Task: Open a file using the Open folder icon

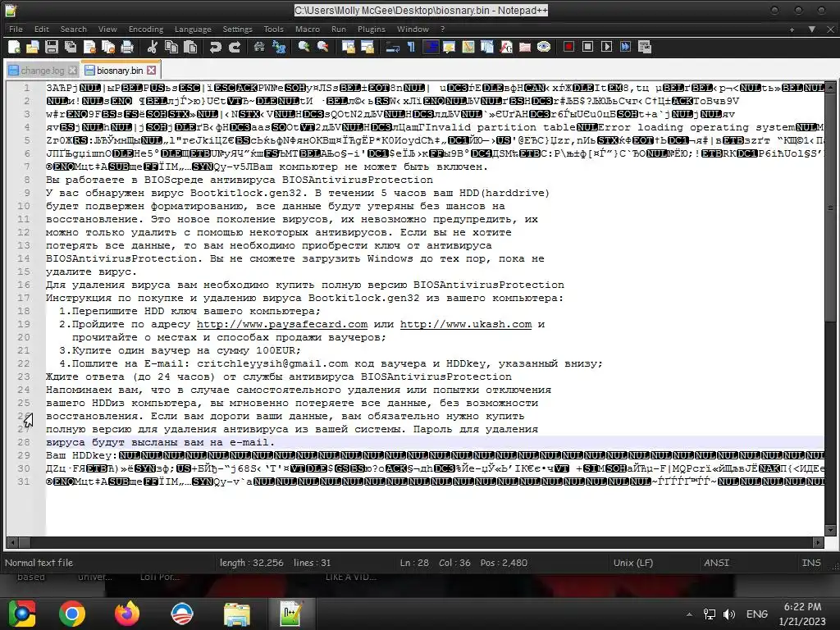Action: [33, 47]
